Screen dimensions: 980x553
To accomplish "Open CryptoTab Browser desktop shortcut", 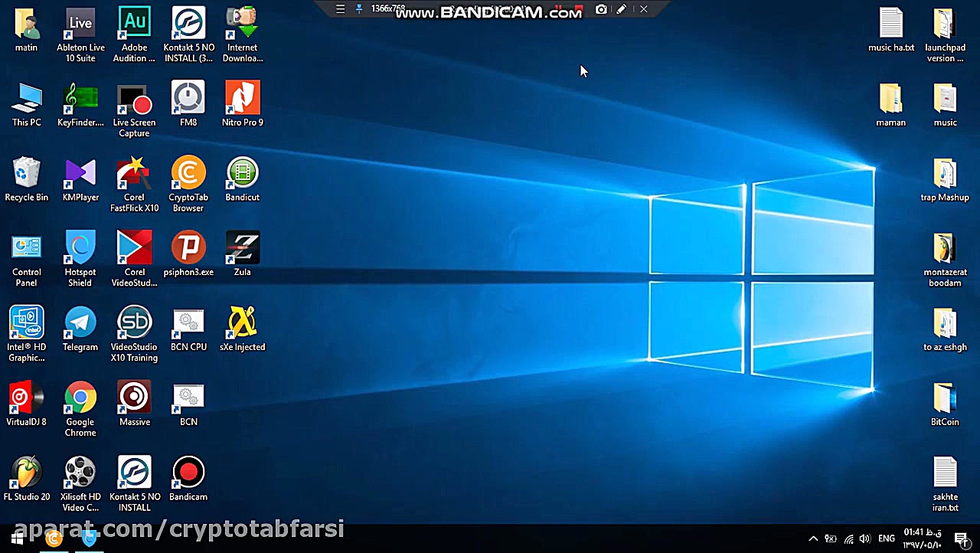I will point(188,185).
